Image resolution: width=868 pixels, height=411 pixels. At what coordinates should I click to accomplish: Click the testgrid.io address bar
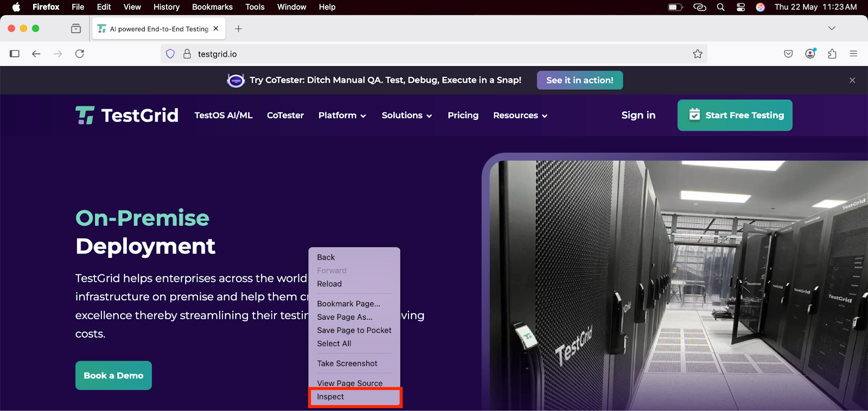pyautogui.click(x=434, y=54)
